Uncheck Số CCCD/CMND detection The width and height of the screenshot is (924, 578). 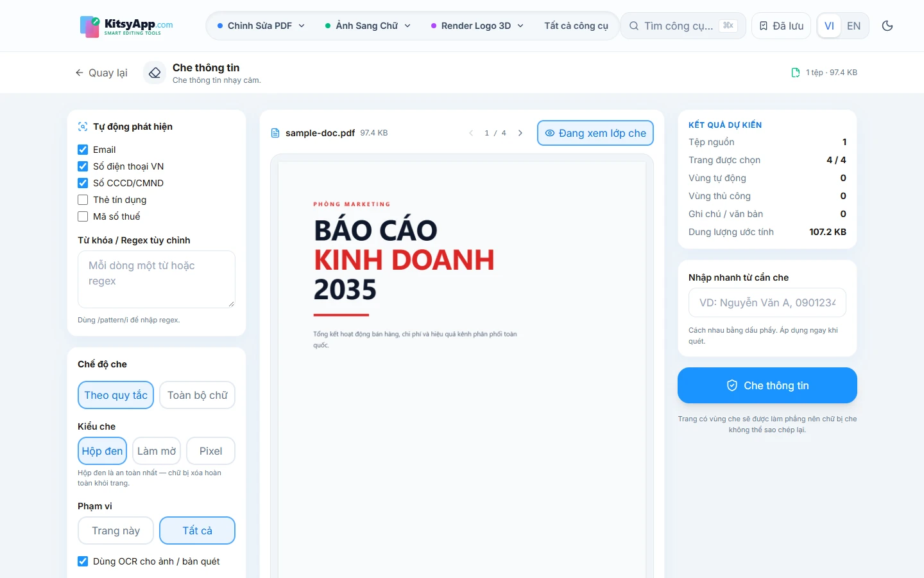(83, 183)
